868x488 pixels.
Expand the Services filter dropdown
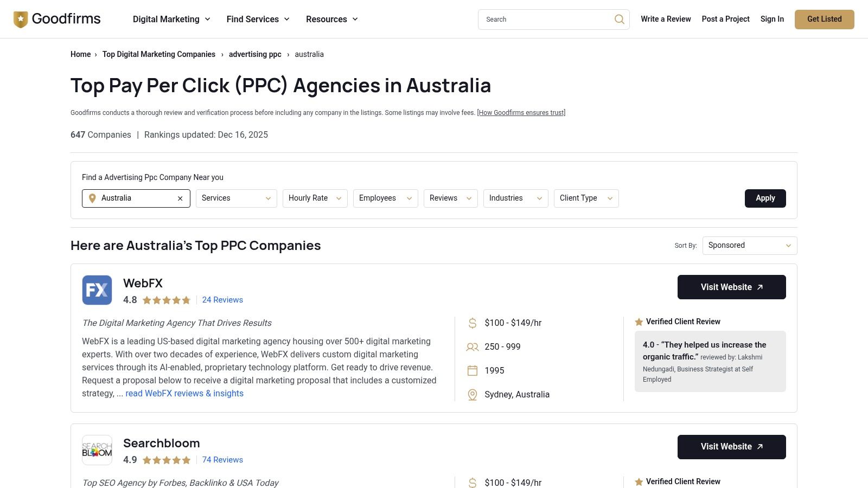pyautogui.click(x=236, y=198)
